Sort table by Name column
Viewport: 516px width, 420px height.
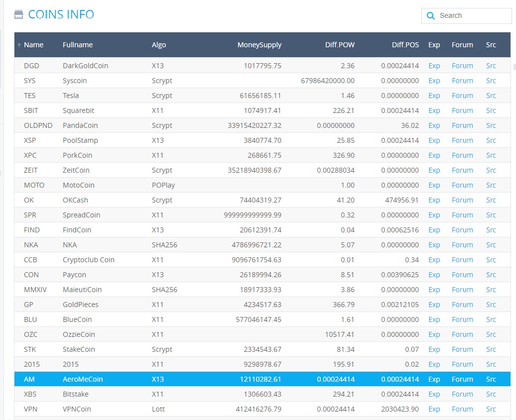coord(33,45)
